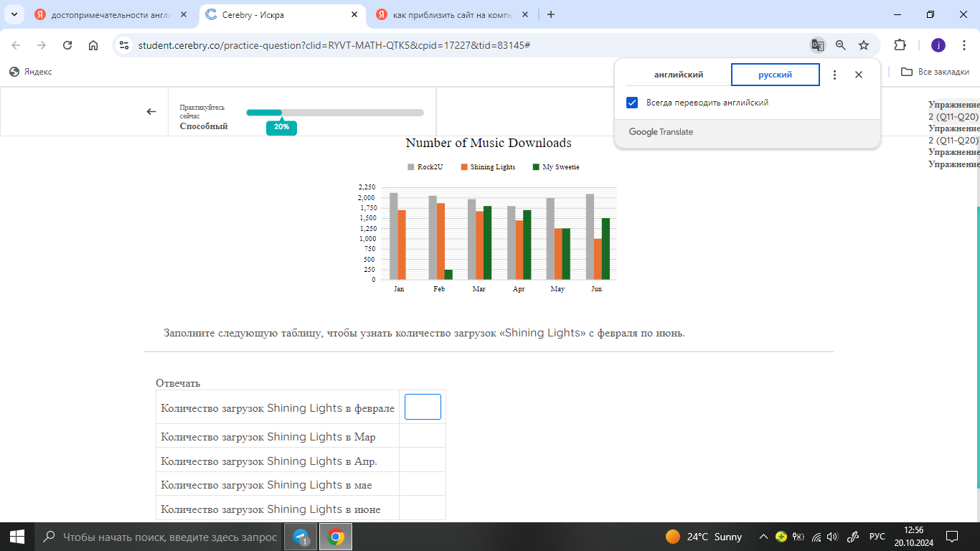Open the tab search chevron

(14, 14)
